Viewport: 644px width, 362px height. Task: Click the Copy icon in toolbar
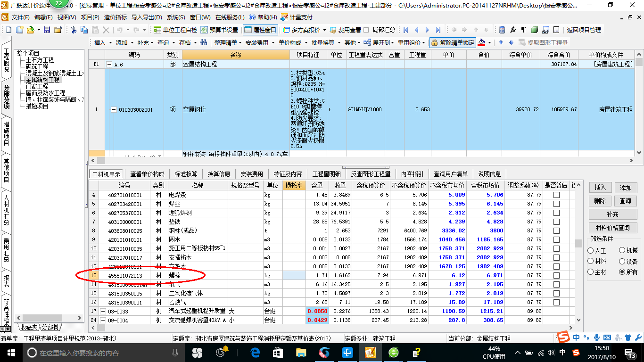[84, 30]
